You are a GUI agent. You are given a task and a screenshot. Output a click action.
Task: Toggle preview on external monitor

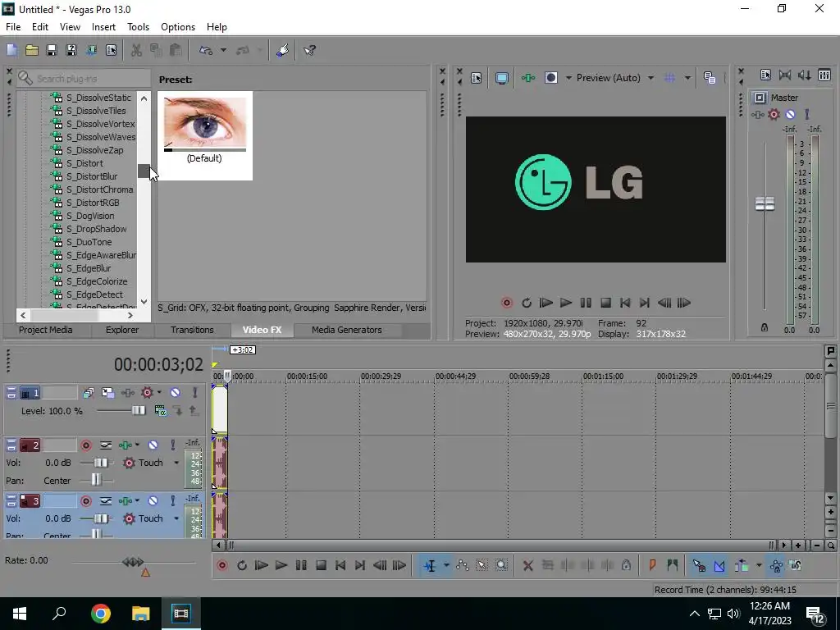coord(501,78)
